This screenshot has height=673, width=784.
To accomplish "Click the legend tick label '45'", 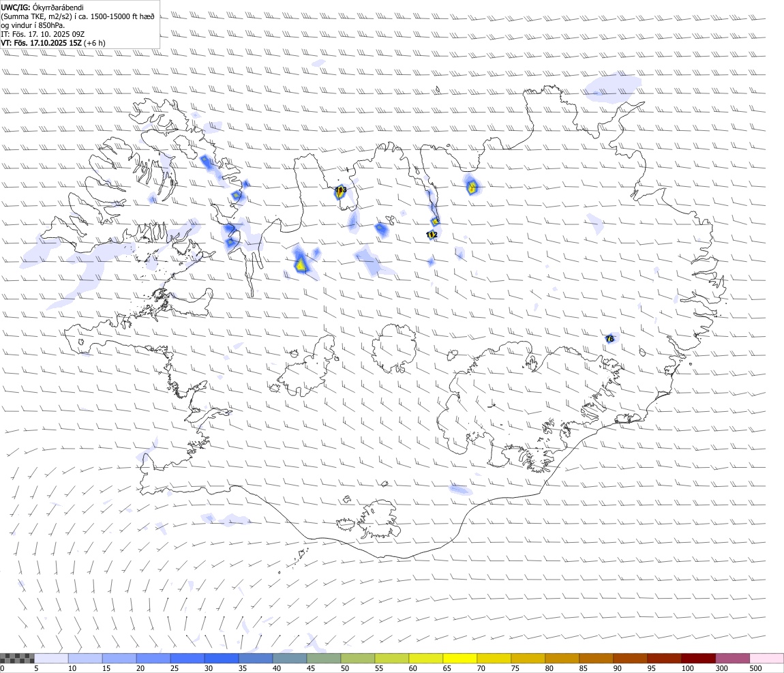I will click(x=310, y=668).
